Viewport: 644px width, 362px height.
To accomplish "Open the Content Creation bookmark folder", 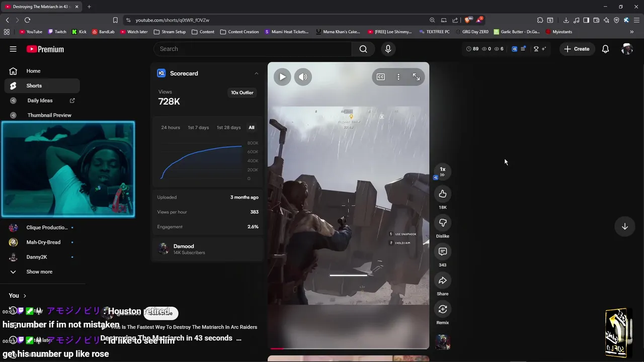I will point(239,32).
